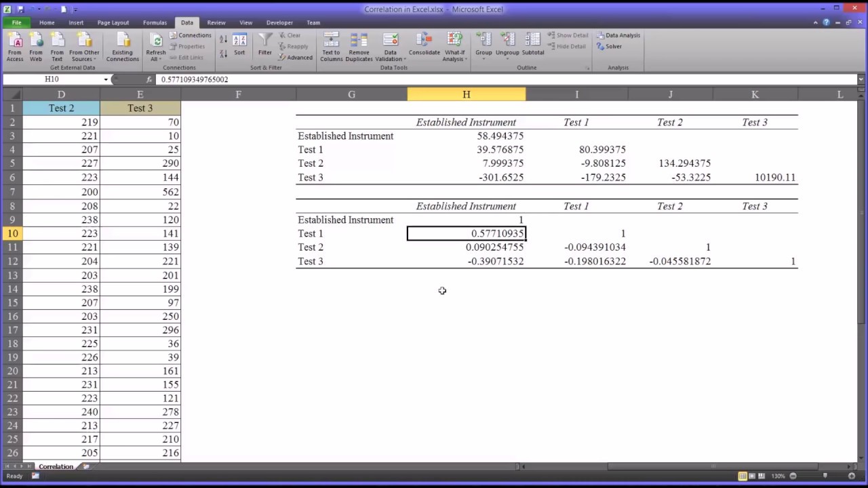Insert a new worksheet tab
The height and width of the screenshot is (488, 868).
85,467
